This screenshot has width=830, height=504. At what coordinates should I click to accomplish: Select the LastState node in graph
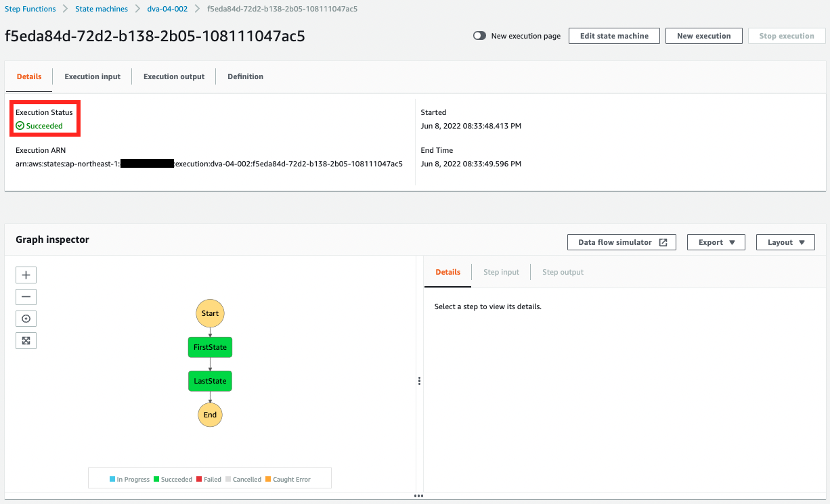tap(210, 381)
